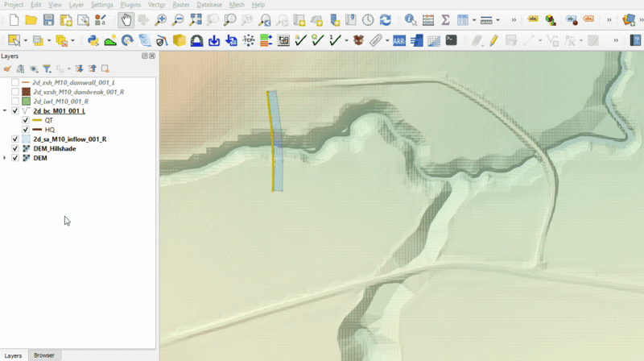The height and width of the screenshot is (361, 644).
Task: Select the Pan Map hand tool
Action: tap(126, 19)
